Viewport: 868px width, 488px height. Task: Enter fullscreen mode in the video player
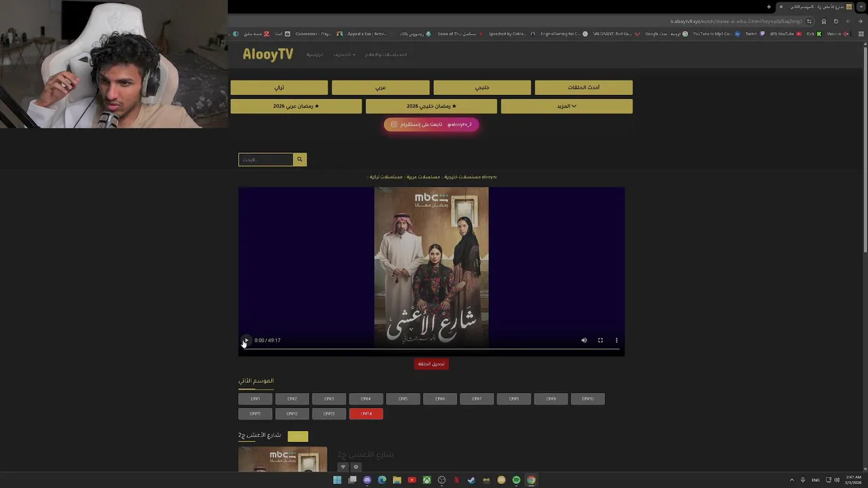click(x=600, y=340)
